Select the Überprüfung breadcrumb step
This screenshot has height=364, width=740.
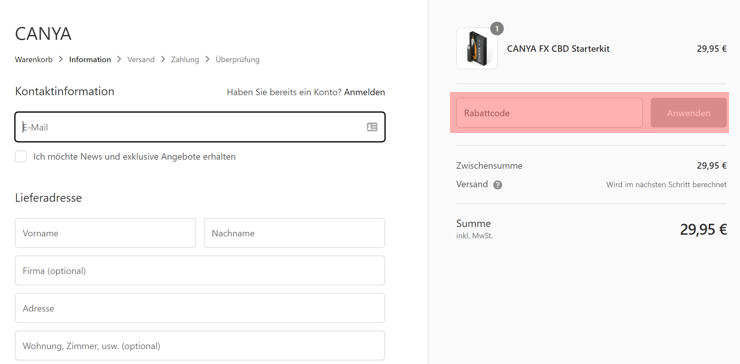click(x=237, y=59)
